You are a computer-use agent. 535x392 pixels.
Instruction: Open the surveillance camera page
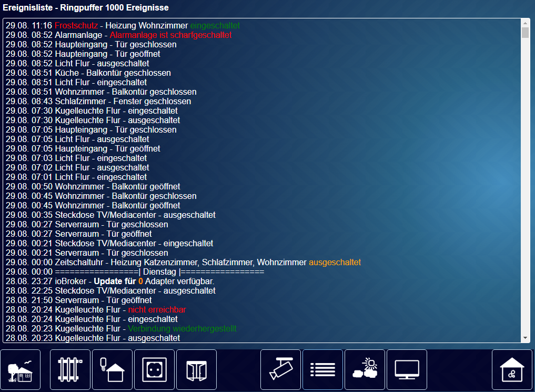[280, 369]
